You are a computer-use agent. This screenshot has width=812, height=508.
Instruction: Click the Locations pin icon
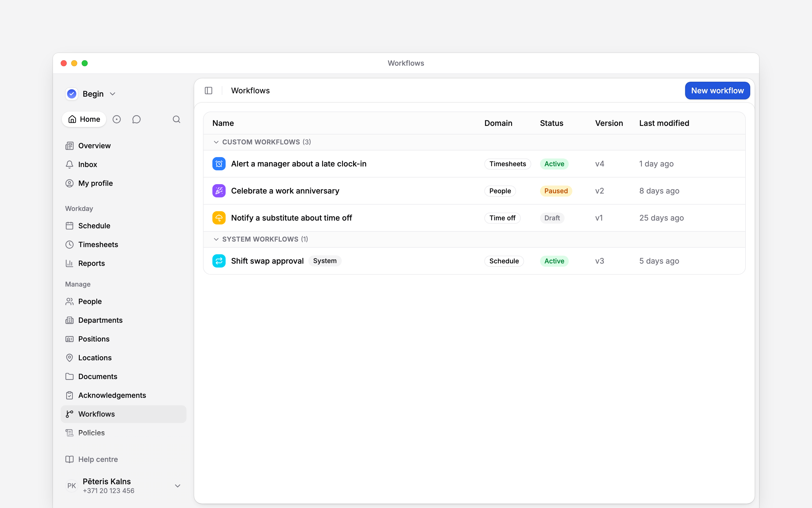coord(70,358)
